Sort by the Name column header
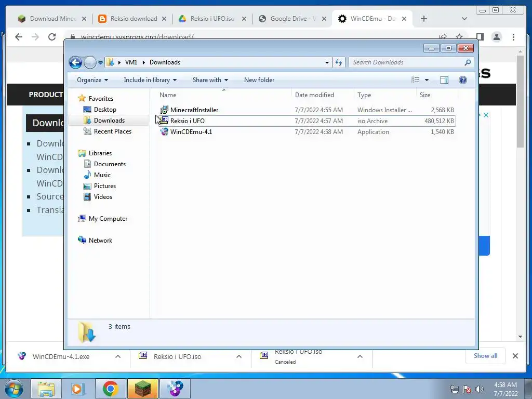 [224, 95]
